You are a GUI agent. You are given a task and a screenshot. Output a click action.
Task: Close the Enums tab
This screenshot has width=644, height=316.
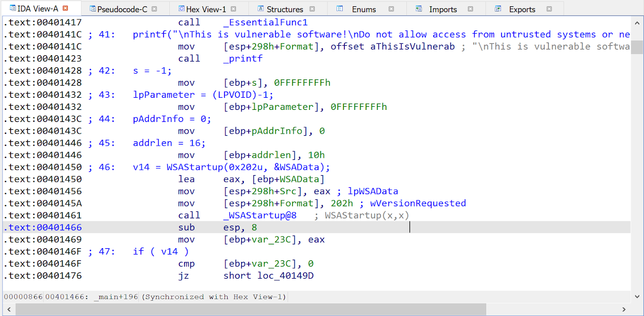[x=391, y=9]
